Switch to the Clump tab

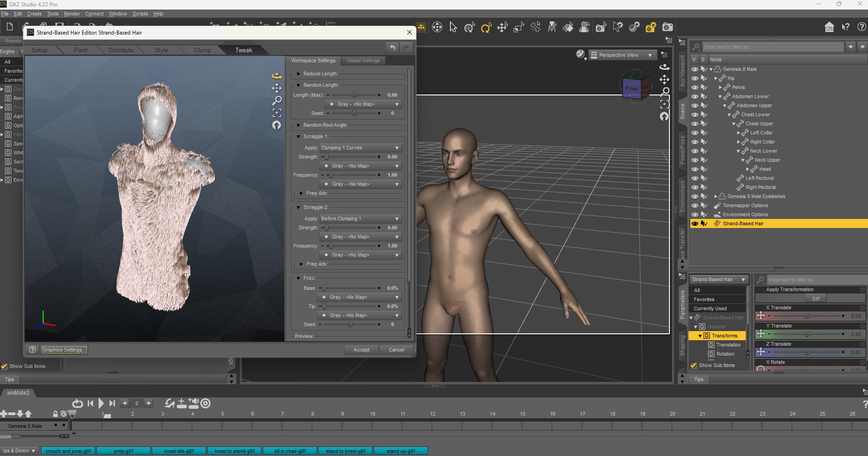(202, 50)
